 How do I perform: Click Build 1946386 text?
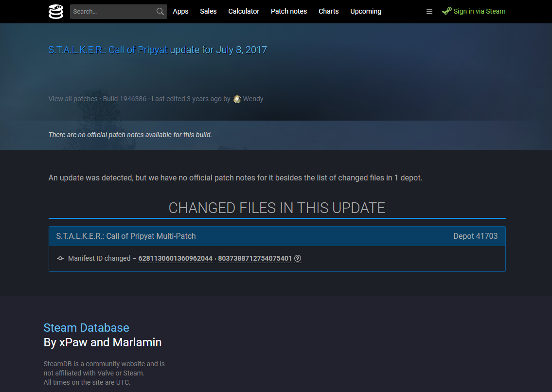click(x=125, y=99)
